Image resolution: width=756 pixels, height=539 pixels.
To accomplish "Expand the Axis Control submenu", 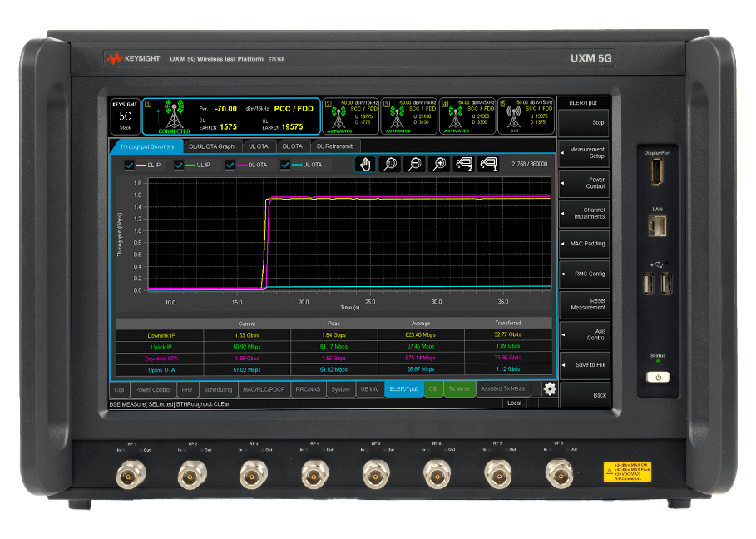I will point(584,334).
